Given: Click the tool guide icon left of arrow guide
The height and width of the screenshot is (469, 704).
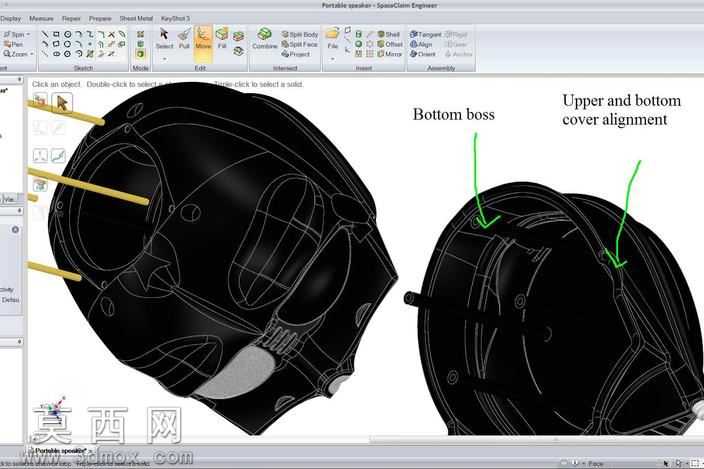Looking at the screenshot, I should coord(40,101).
